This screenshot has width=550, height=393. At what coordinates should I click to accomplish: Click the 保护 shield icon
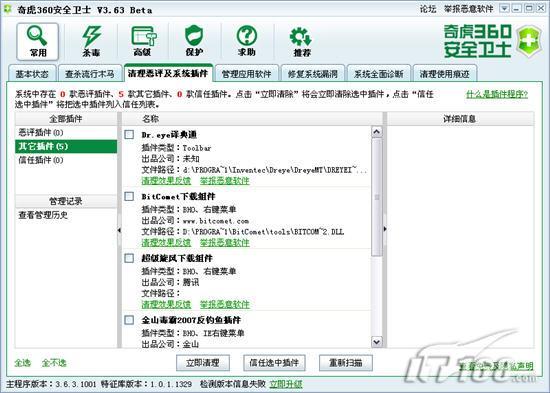[x=194, y=42]
